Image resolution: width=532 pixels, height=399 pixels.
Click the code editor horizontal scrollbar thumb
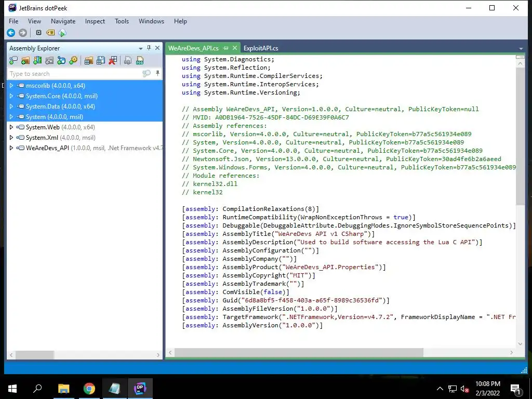(299, 353)
